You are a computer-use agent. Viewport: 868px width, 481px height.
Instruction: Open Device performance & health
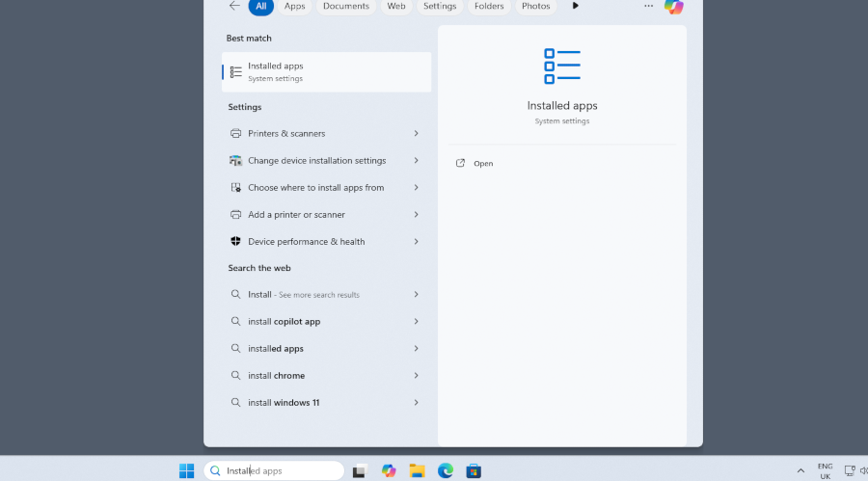click(327, 241)
